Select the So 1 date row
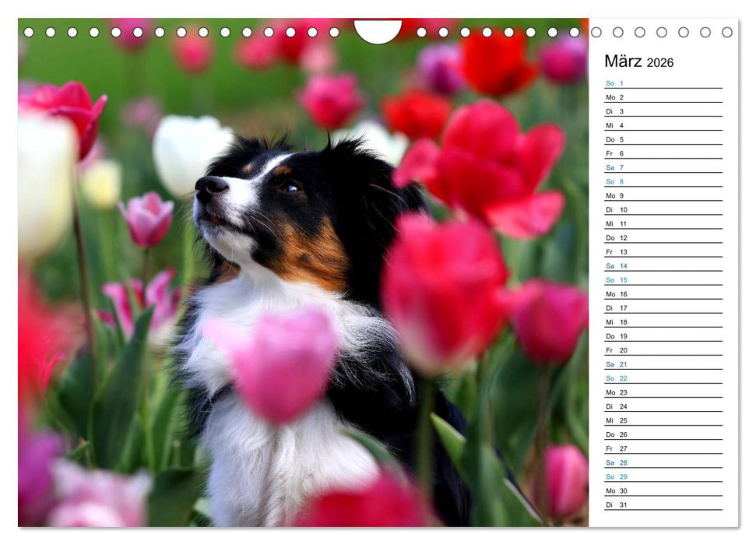This screenshot has height=545, width=756. point(663,83)
